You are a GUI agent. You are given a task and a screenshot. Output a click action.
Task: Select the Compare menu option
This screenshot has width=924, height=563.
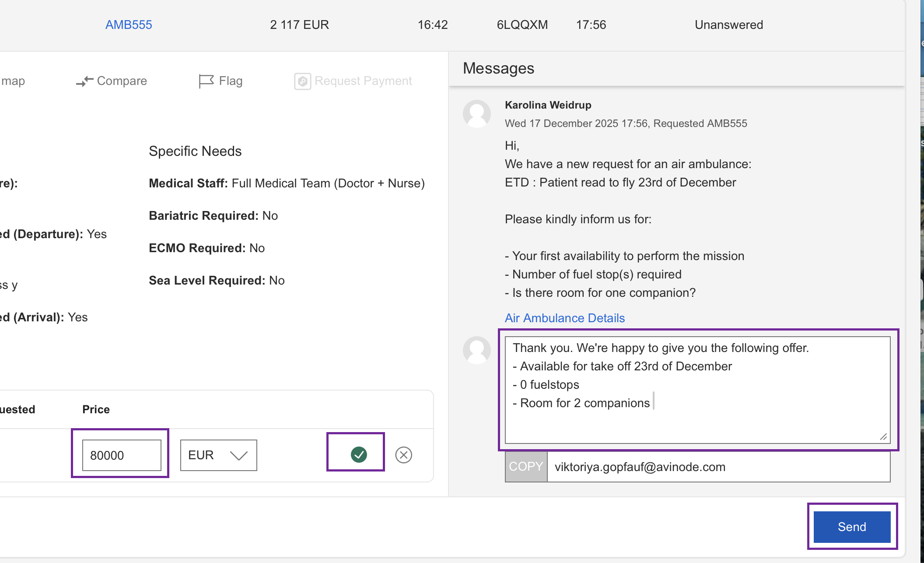(x=122, y=81)
